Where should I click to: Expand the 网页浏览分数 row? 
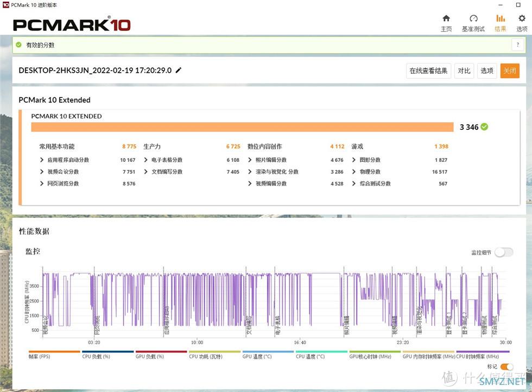42,184
